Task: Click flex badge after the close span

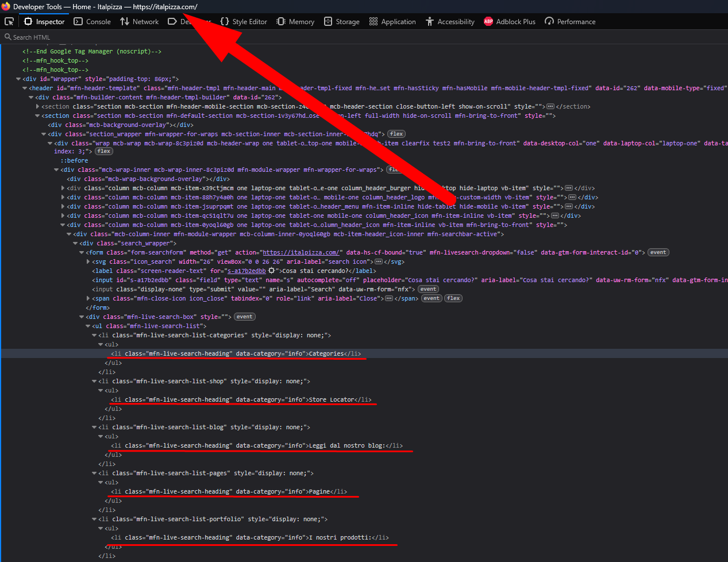Action: 453,299
